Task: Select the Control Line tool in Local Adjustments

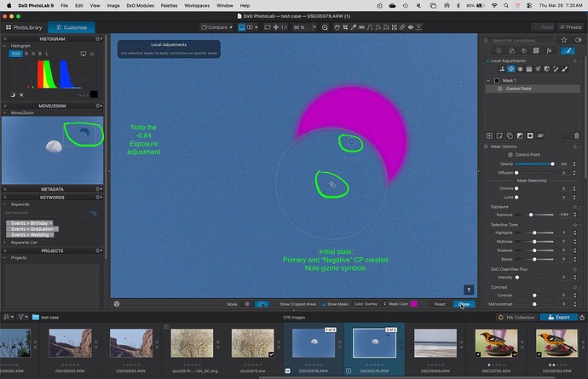Action: click(x=520, y=69)
